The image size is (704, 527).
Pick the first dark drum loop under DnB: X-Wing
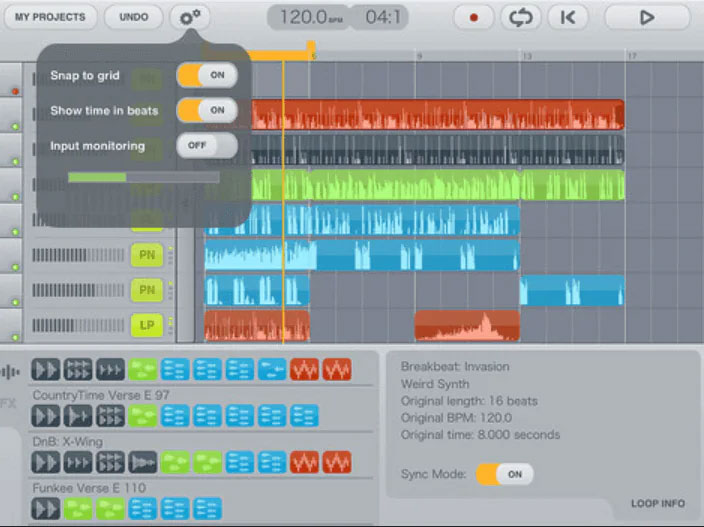click(x=45, y=462)
